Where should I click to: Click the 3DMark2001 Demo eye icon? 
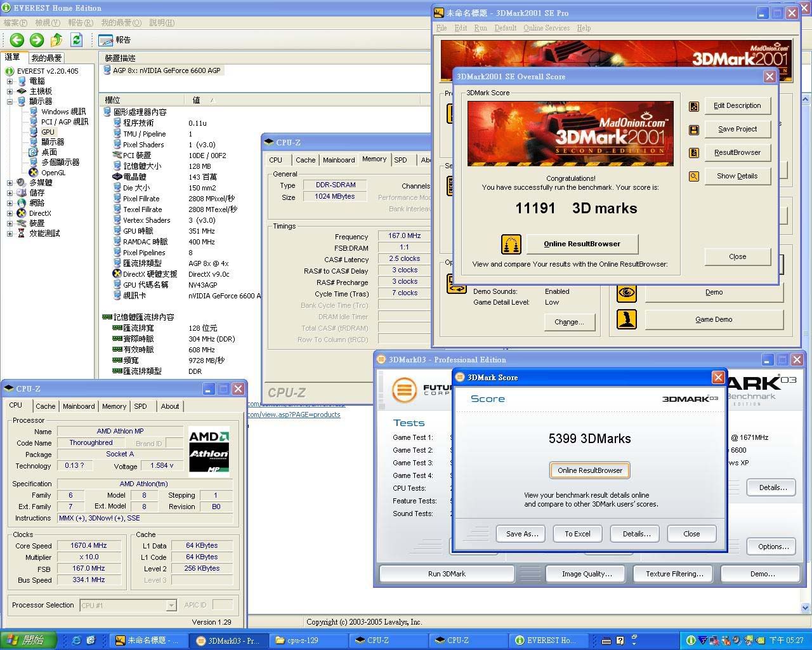pyautogui.click(x=627, y=293)
